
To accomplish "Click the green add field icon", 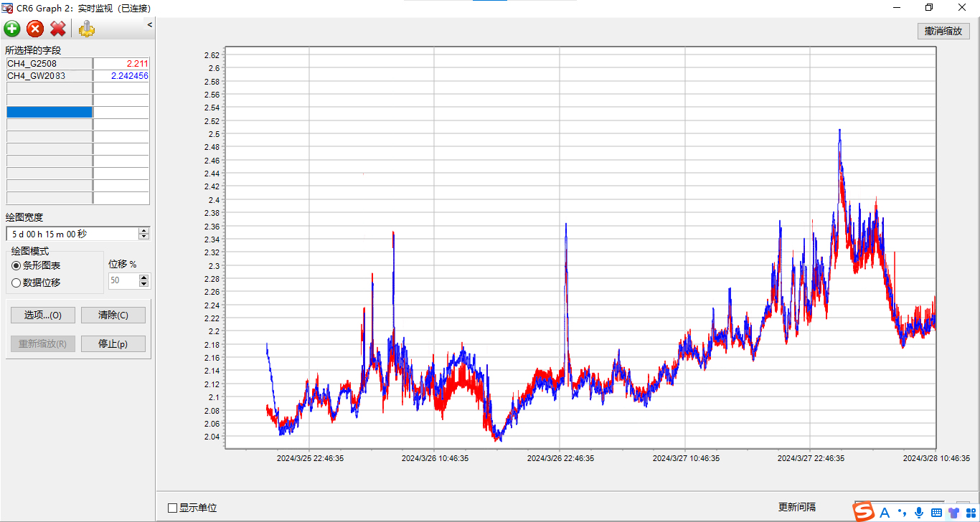I will point(12,29).
